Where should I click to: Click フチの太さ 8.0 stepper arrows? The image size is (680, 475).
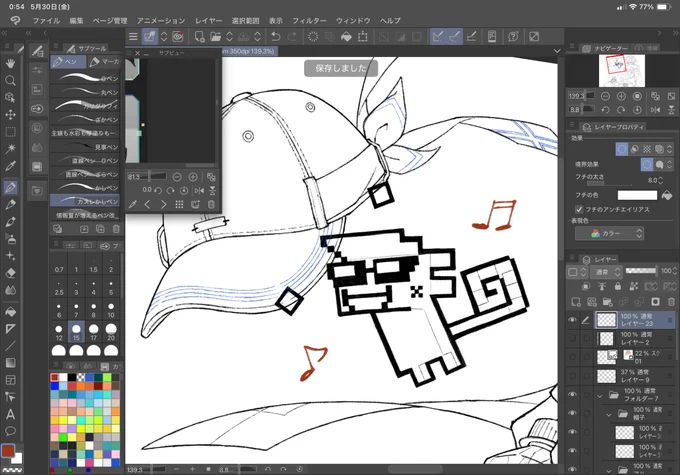coord(660,180)
